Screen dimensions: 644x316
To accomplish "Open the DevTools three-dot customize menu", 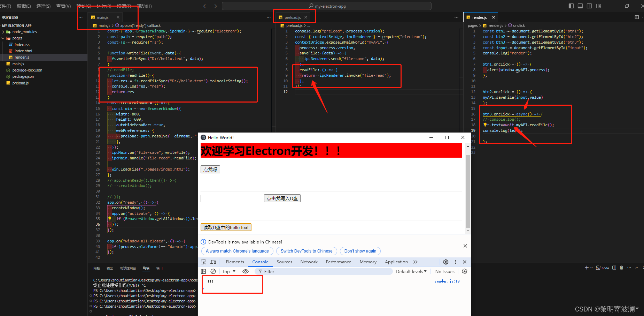I will coord(456,262).
